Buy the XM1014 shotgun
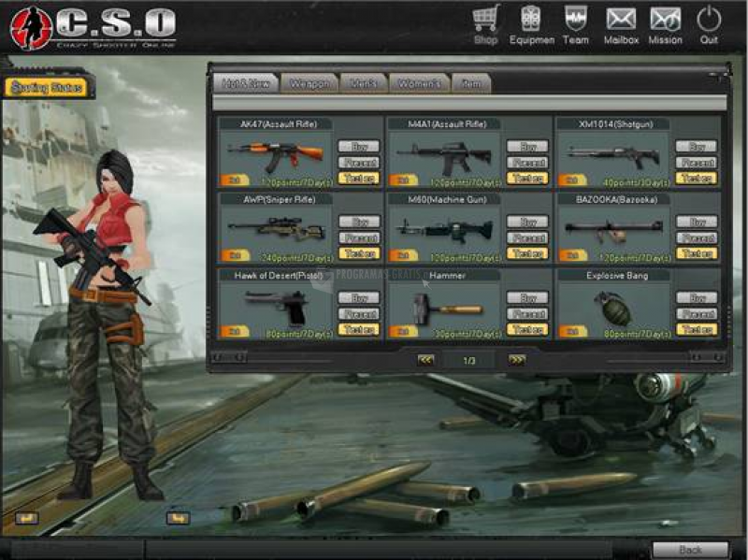This screenshot has width=748, height=560. 697,147
